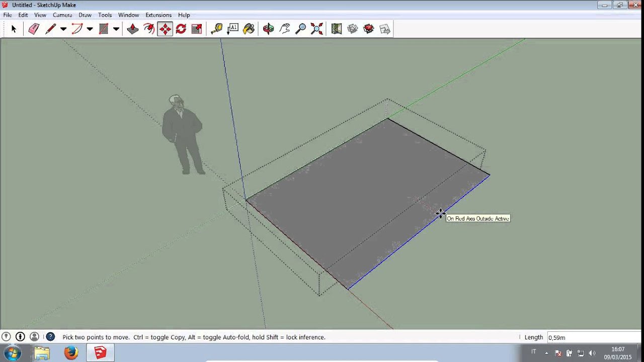Image resolution: width=644 pixels, height=362 pixels.
Task: Open the Tools menu
Action: 105,15
